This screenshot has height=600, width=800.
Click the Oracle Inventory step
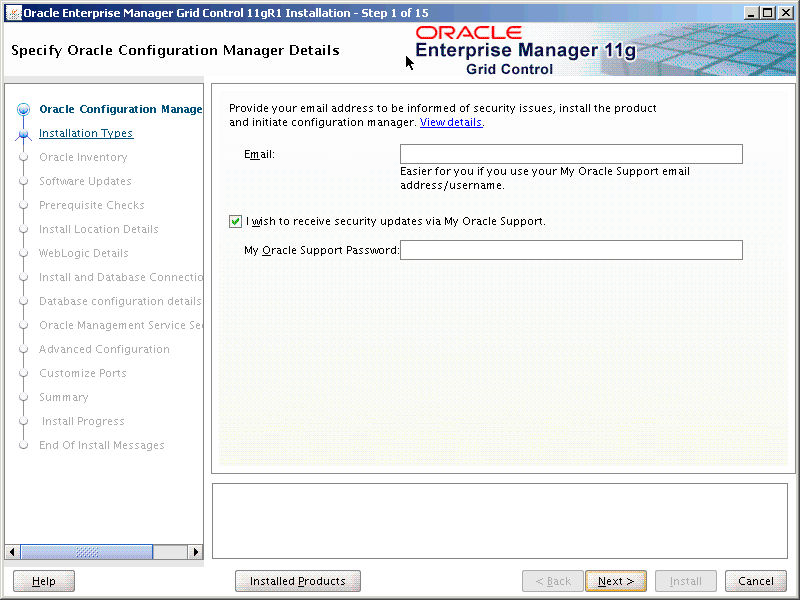click(83, 157)
